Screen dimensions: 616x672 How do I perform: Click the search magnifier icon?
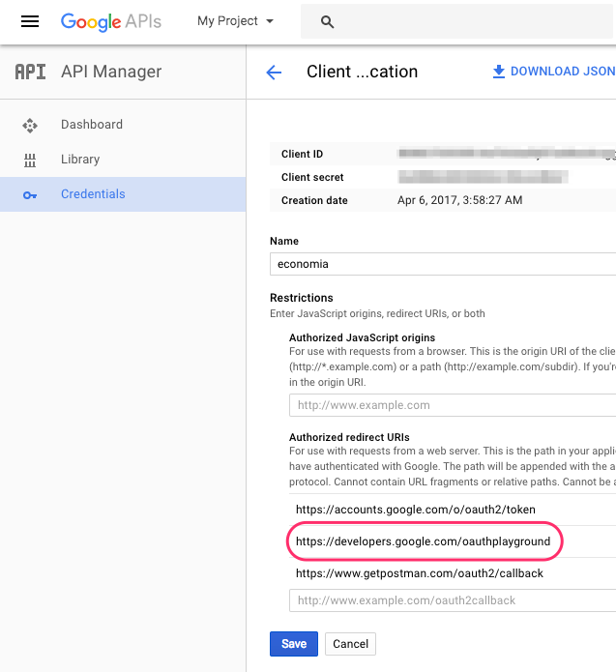327,22
